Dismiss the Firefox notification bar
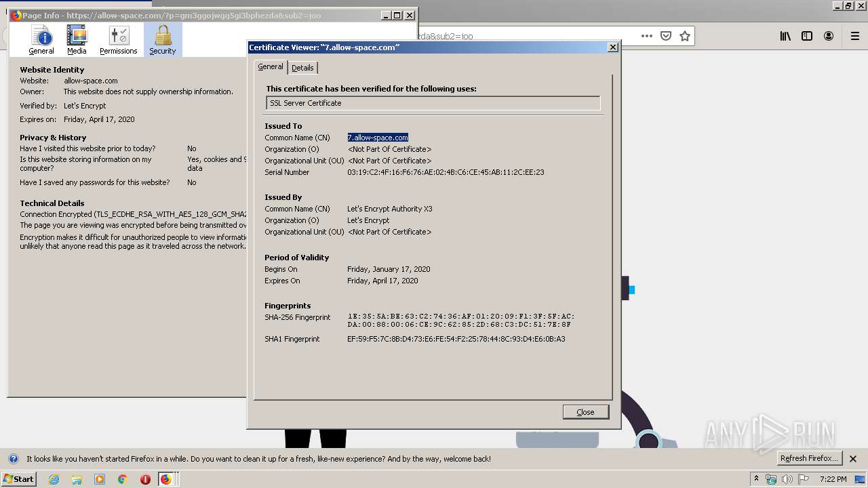868x488 pixels. (x=853, y=459)
